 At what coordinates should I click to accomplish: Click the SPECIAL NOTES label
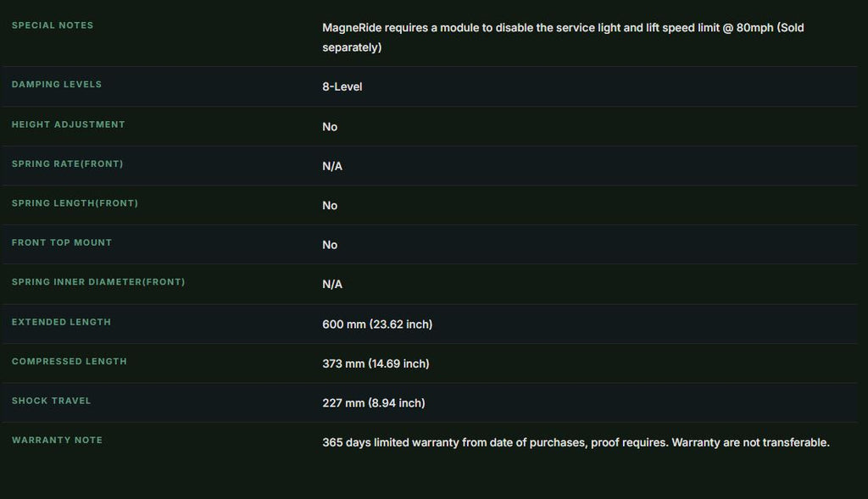[53, 25]
